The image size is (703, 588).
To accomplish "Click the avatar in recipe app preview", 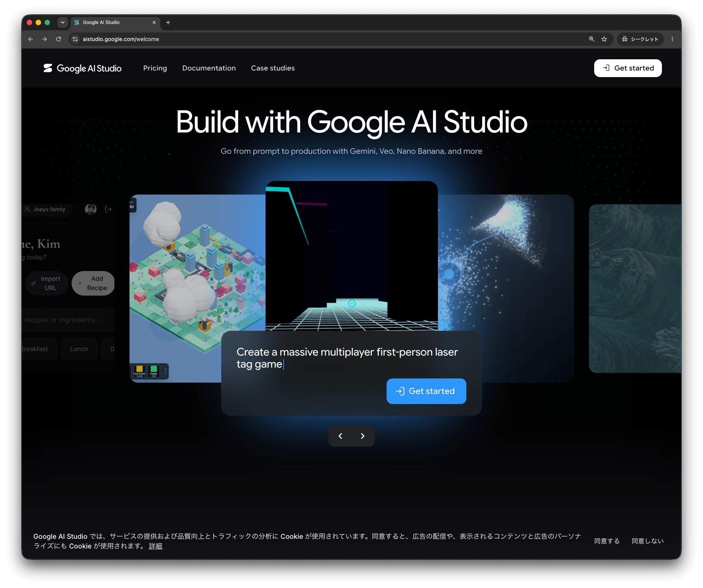I will 91,210.
